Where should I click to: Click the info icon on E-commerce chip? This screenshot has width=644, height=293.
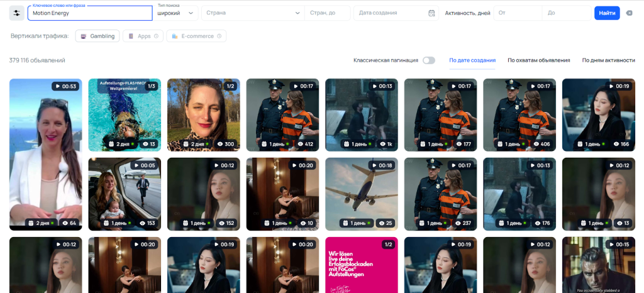click(x=219, y=36)
